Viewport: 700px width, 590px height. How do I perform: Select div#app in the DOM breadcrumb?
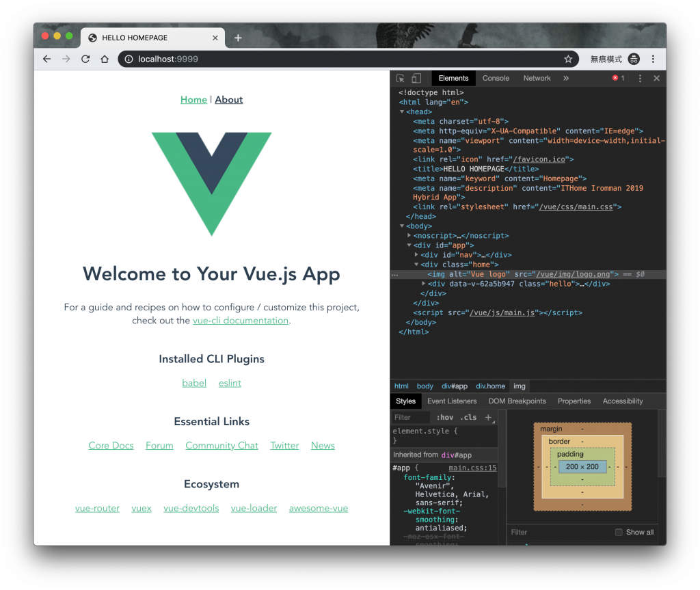coord(455,386)
